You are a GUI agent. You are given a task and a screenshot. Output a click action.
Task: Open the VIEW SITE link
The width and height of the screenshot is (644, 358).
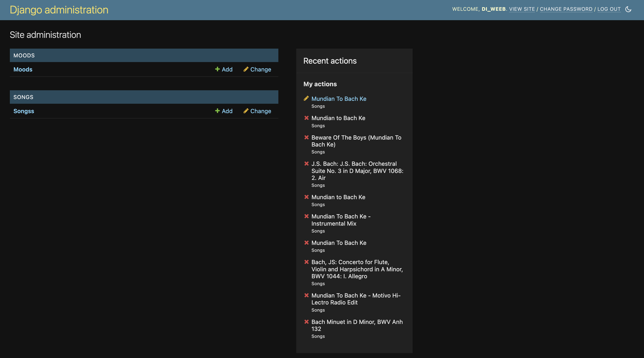522,9
